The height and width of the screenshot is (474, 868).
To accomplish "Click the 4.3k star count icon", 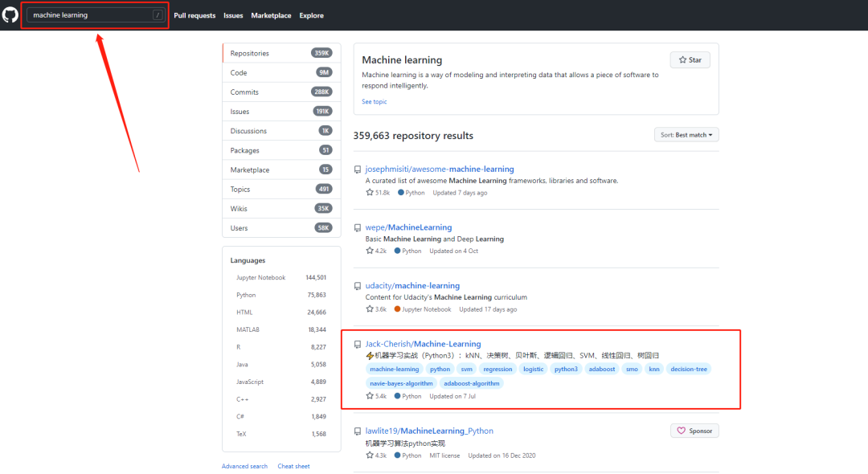I will click(370, 456).
